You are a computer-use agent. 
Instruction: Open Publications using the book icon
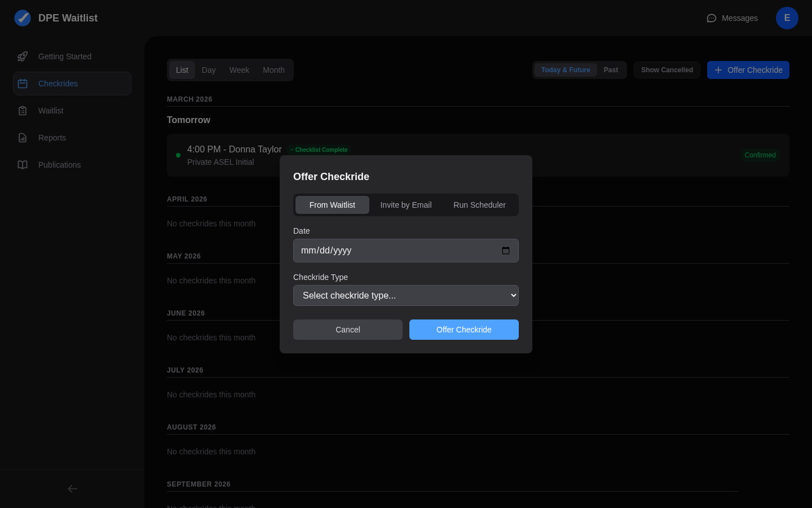(23, 165)
